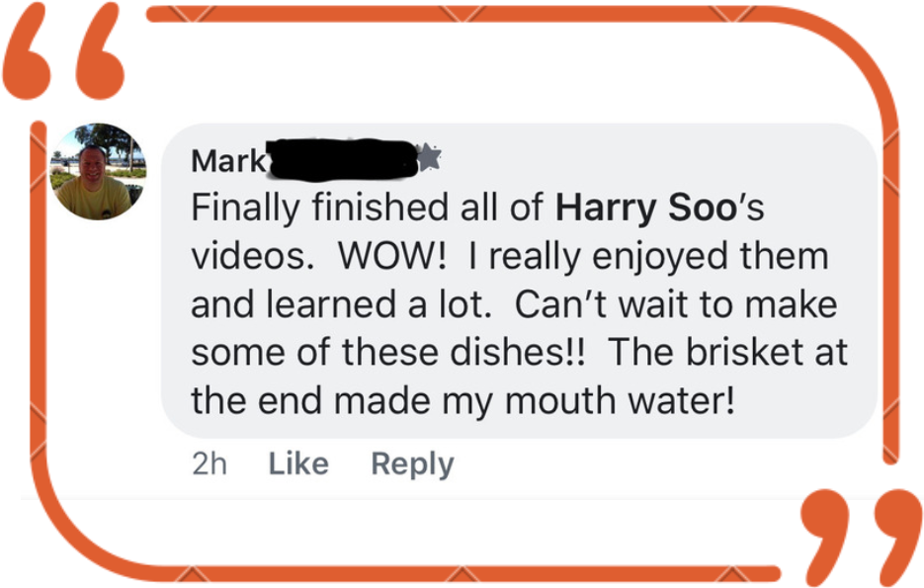Screen dimensions: 924x588
Task: Open the commenter name "Mark"
Action: click(x=227, y=160)
